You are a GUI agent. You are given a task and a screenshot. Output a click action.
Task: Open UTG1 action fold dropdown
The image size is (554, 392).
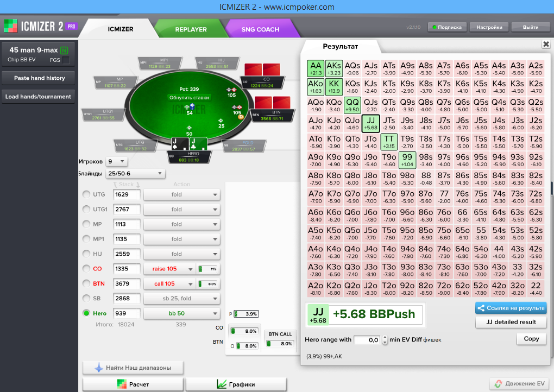(181, 210)
